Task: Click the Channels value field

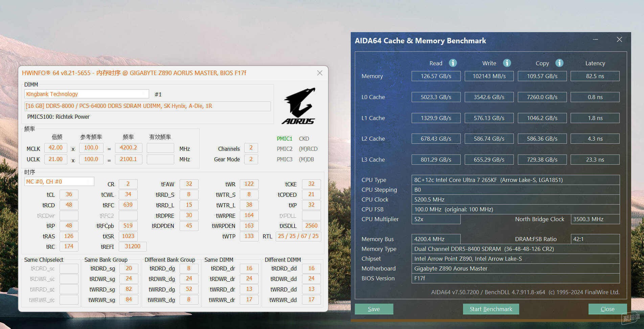Action: [x=251, y=148]
